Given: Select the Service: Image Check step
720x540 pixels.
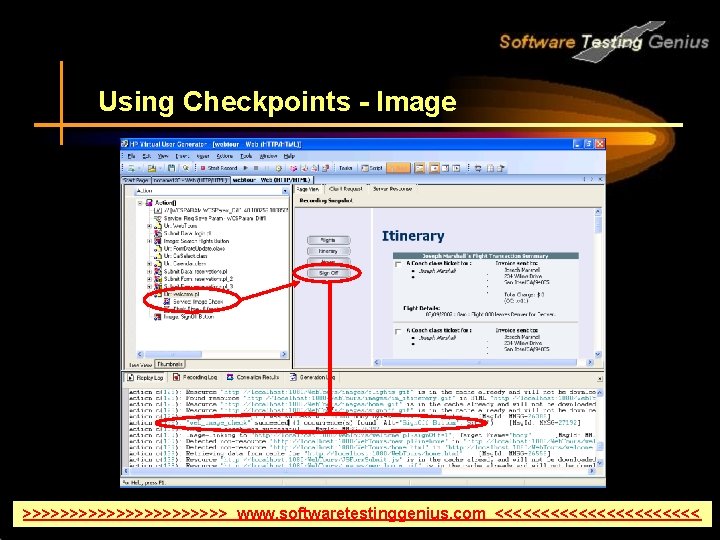Looking at the screenshot, I should pos(194,302).
